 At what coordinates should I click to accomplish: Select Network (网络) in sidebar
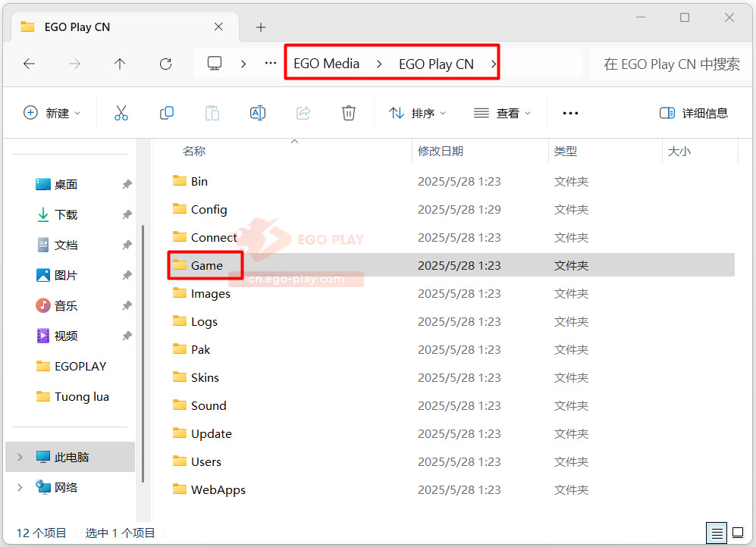tap(56, 487)
